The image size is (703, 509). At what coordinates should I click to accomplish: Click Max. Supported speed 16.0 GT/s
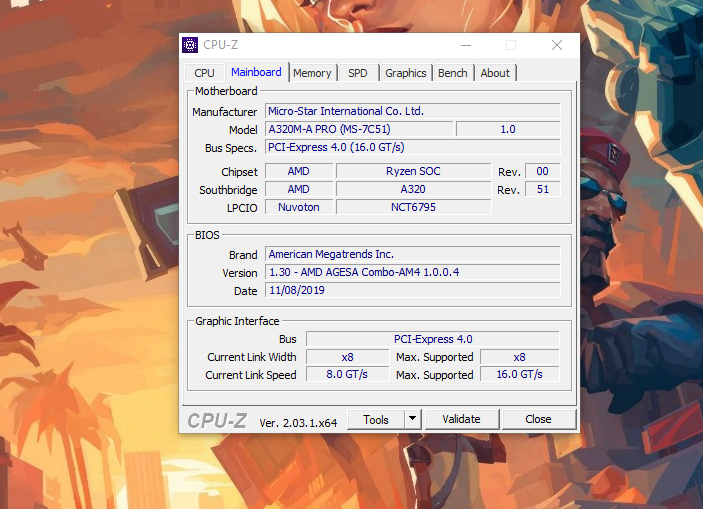tap(520, 374)
